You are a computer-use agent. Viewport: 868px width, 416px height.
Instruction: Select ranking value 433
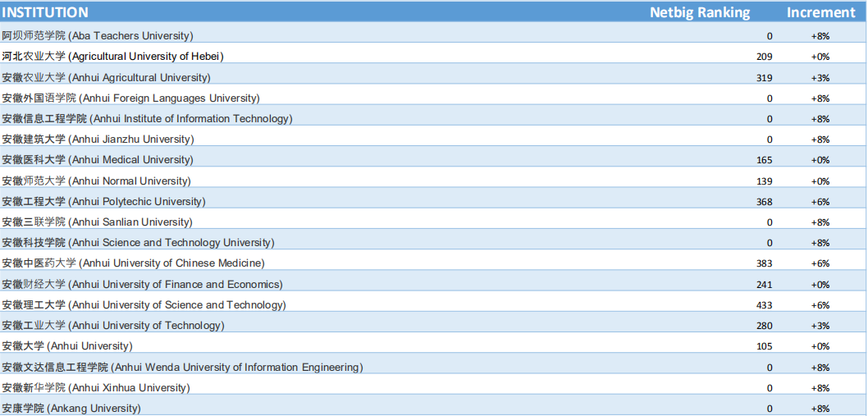(x=764, y=305)
